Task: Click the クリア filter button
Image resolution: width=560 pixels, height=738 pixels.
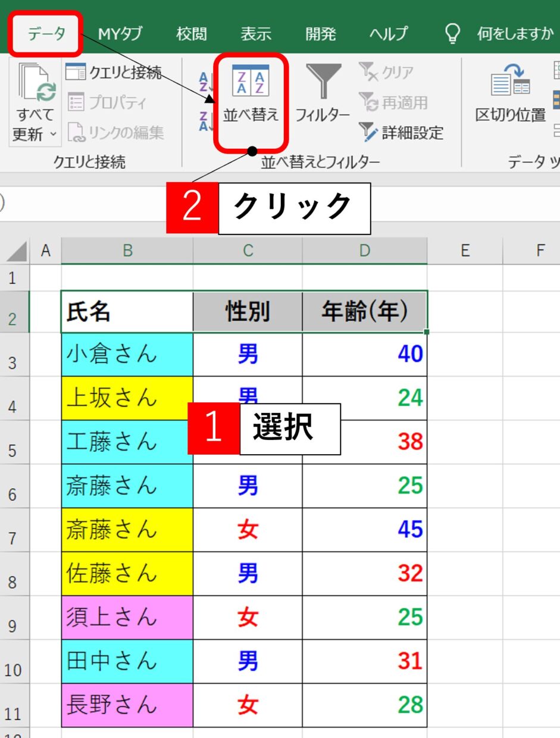Action: [x=386, y=73]
